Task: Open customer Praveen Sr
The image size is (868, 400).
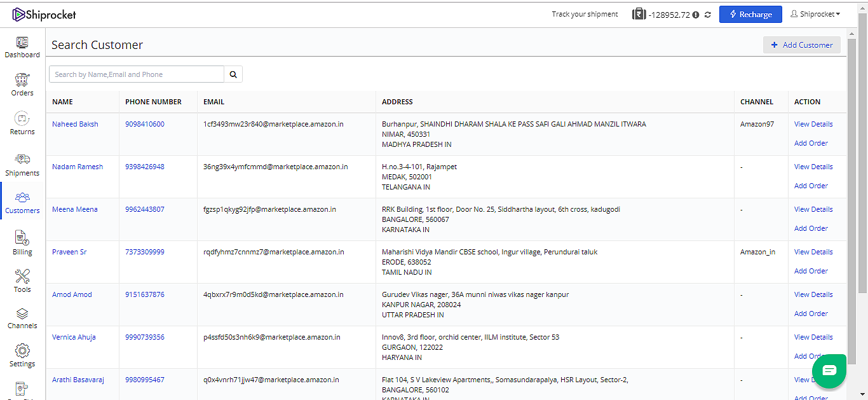Action: pyautogui.click(x=69, y=252)
